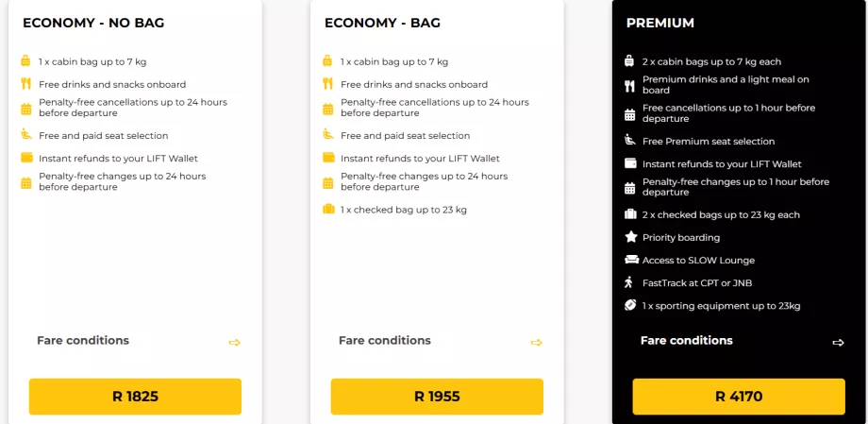868x424 pixels.
Task: Book the Premium fare at R 4170
Action: pyautogui.click(x=739, y=397)
